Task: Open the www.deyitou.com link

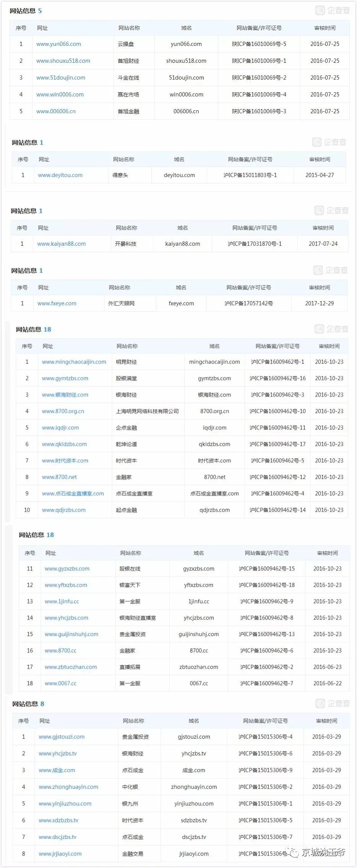Action: point(60,175)
